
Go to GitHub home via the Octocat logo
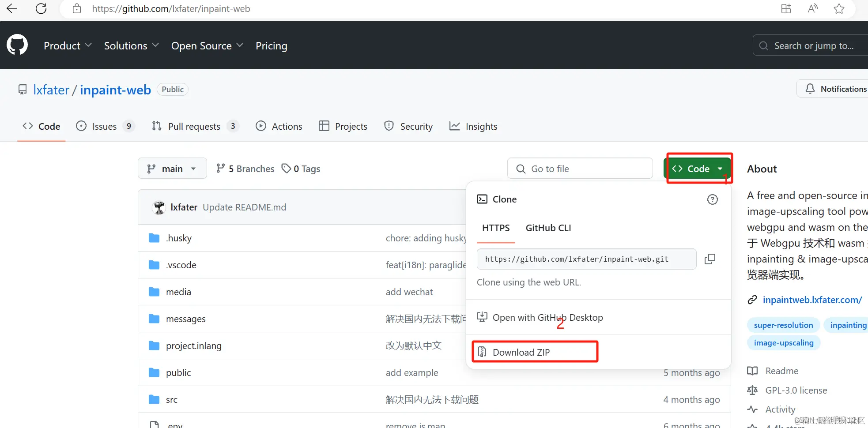point(17,45)
